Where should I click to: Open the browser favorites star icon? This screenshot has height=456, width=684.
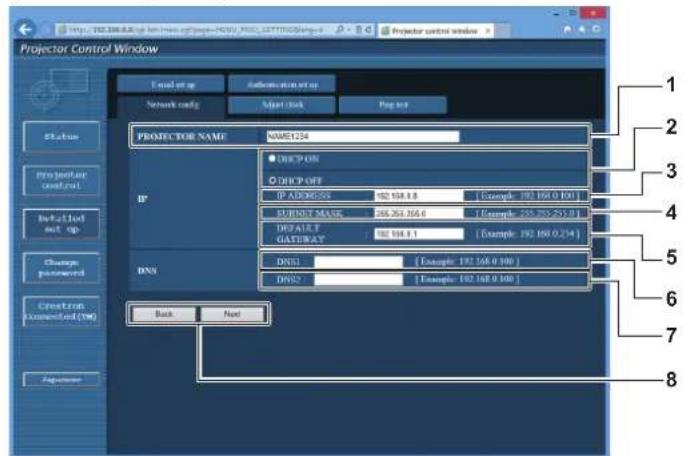point(582,29)
